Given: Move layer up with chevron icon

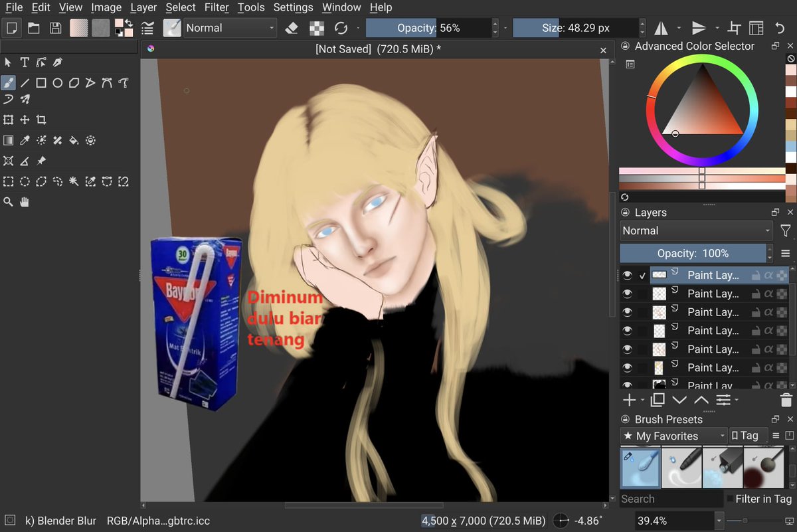Looking at the screenshot, I should [701, 400].
